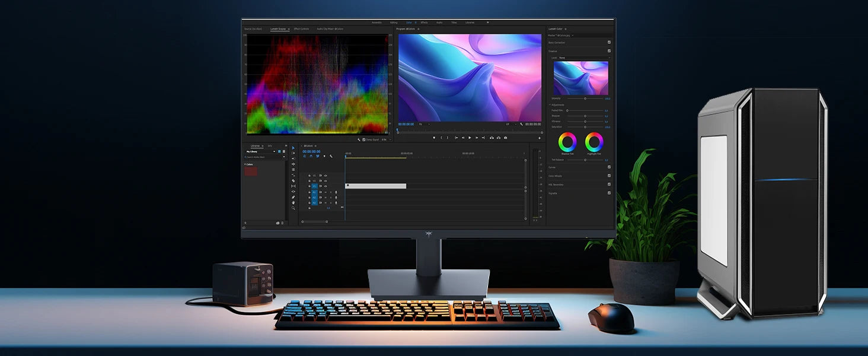This screenshot has width=868, height=356.
Task: Click the Lumetri Scopes settings wrench
Action: [x=359, y=139]
